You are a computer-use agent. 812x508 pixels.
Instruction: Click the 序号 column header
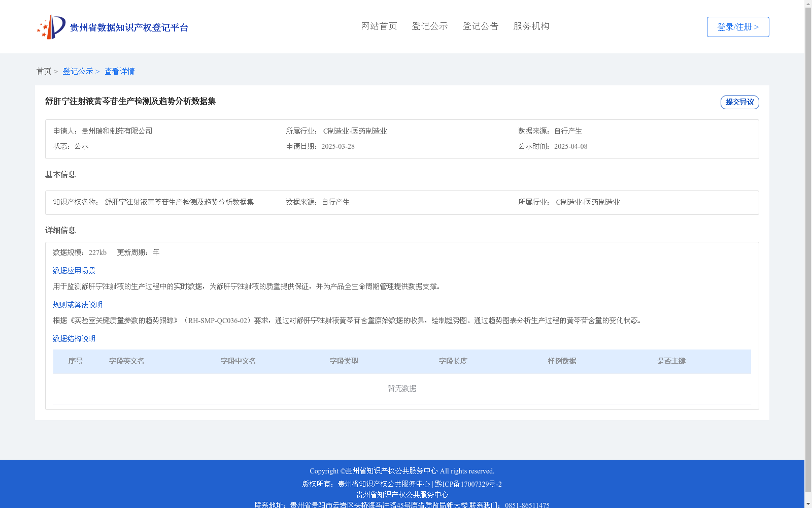pyautogui.click(x=76, y=361)
